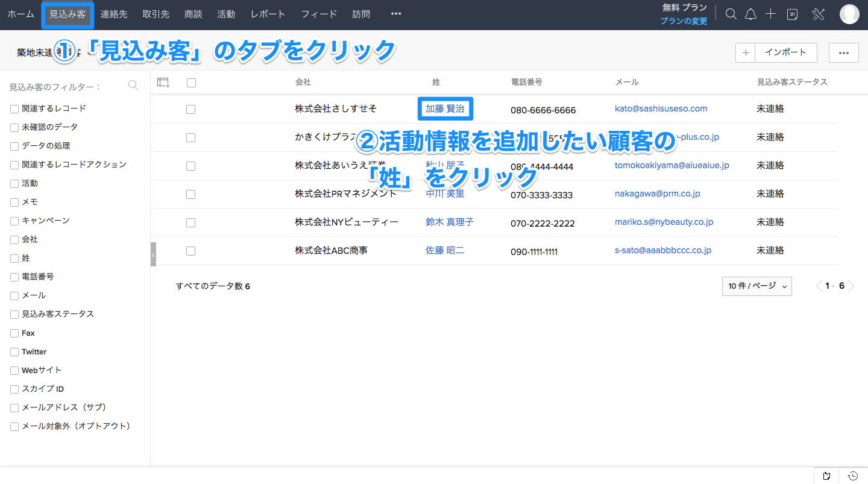
Task: Select the row checkbox for 株式会社ABC商事
Action: [x=190, y=251]
